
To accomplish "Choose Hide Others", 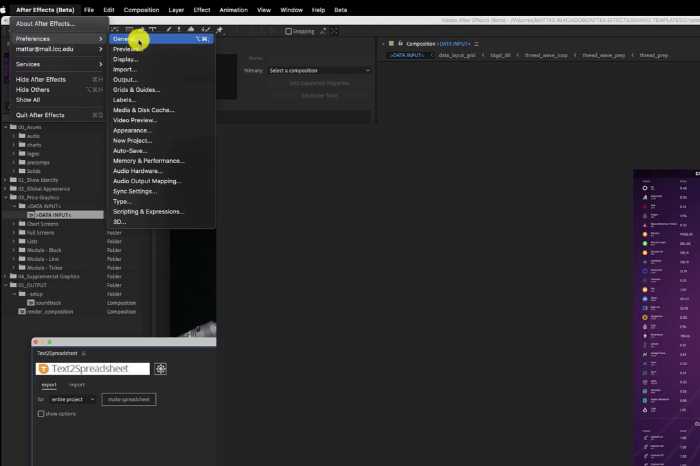I will tap(58, 90).
